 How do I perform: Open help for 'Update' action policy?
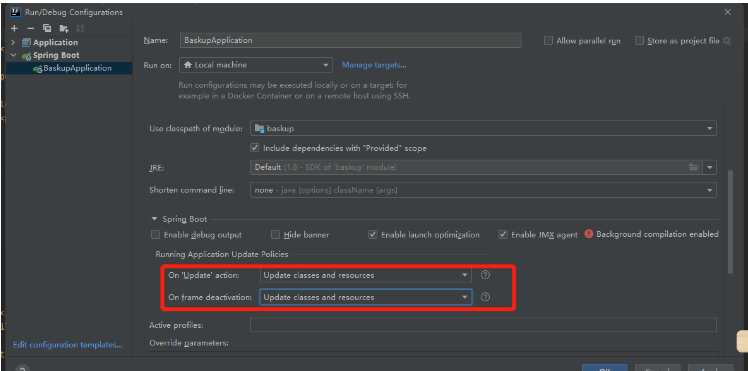(485, 275)
